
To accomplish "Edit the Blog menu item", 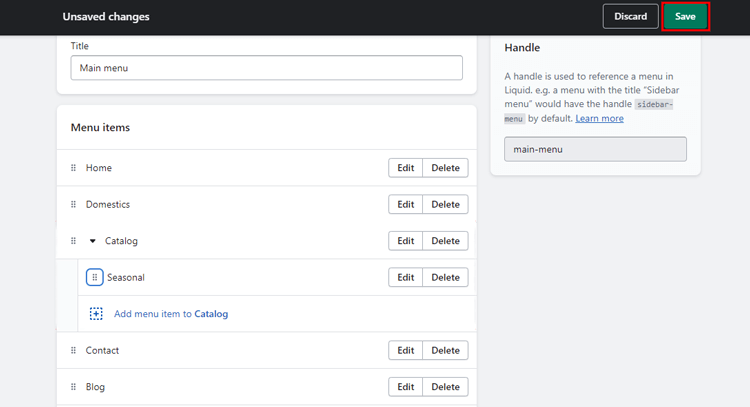I will pos(406,386).
